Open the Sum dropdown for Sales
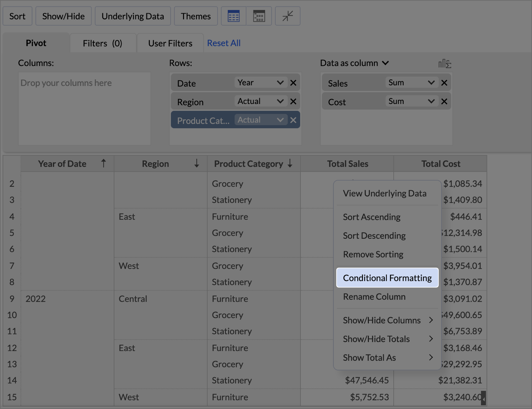 coord(412,83)
